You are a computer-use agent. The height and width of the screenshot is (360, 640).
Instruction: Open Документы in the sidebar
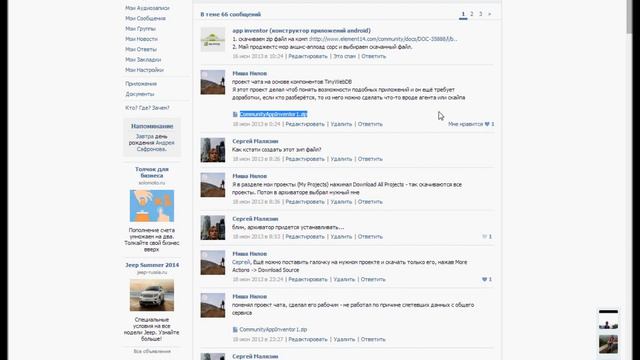(x=140, y=94)
